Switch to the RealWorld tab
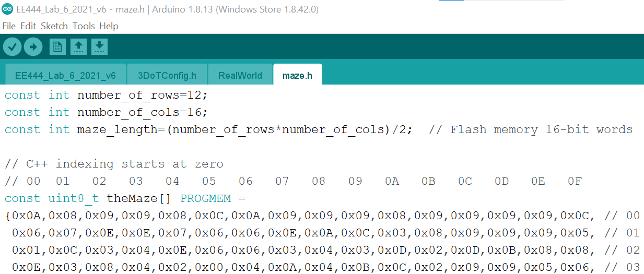 [240, 75]
